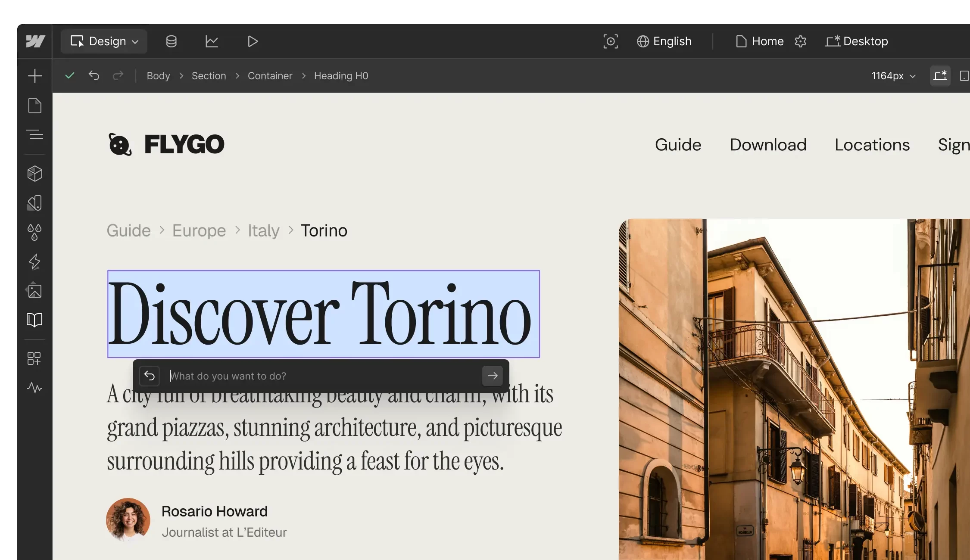Image resolution: width=970 pixels, height=560 pixels.
Task: Open the Add Elements panel
Action: pos(34,75)
